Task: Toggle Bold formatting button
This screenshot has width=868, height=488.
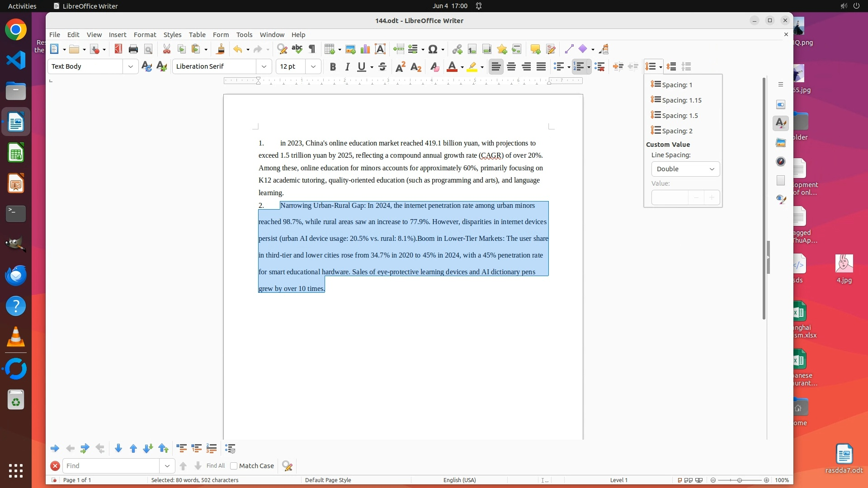Action: pyautogui.click(x=333, y=67)
